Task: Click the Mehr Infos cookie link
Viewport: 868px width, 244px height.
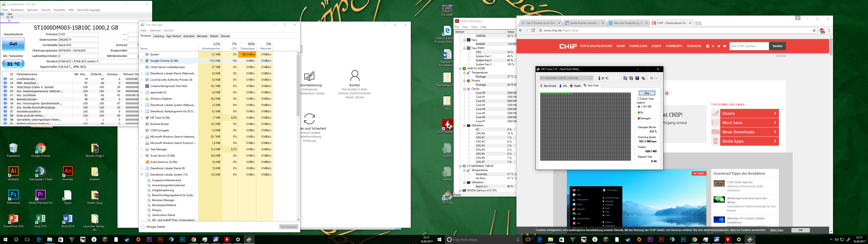Action: pyautogui.click(x=776, y=230)
